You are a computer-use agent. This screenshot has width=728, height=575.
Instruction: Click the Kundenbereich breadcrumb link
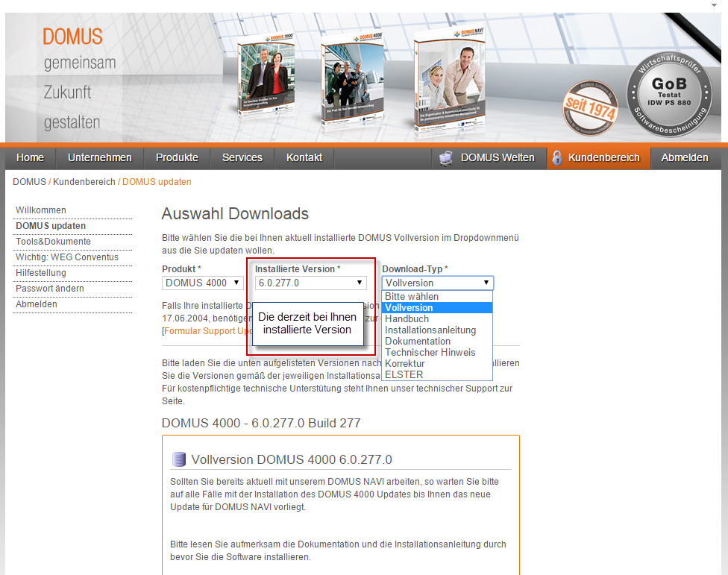coord(84,182)
